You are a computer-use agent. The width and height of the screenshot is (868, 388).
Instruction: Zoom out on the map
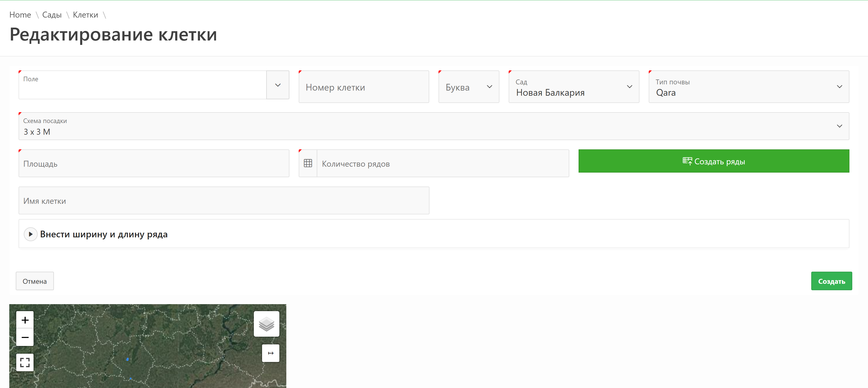pos(25,337)
